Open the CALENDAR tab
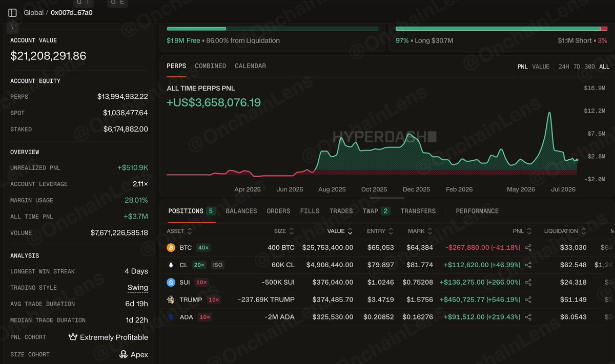This screenshot has width=615, height=364. 250,66
